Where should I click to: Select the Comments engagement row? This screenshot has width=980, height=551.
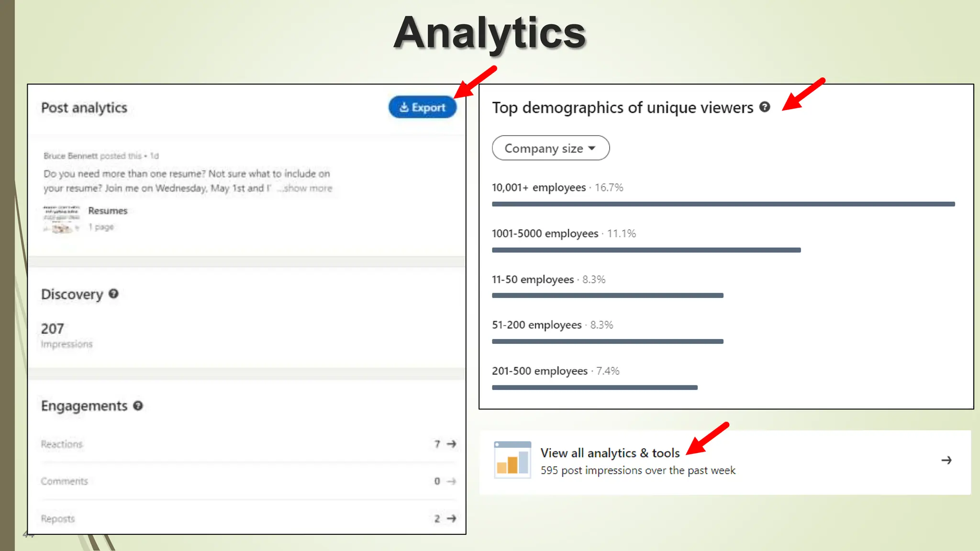point(248,481)
